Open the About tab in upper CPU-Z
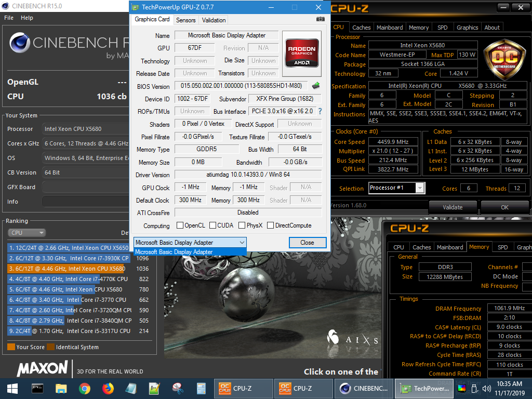The image size is (532, 399). [x=492, y=28]
